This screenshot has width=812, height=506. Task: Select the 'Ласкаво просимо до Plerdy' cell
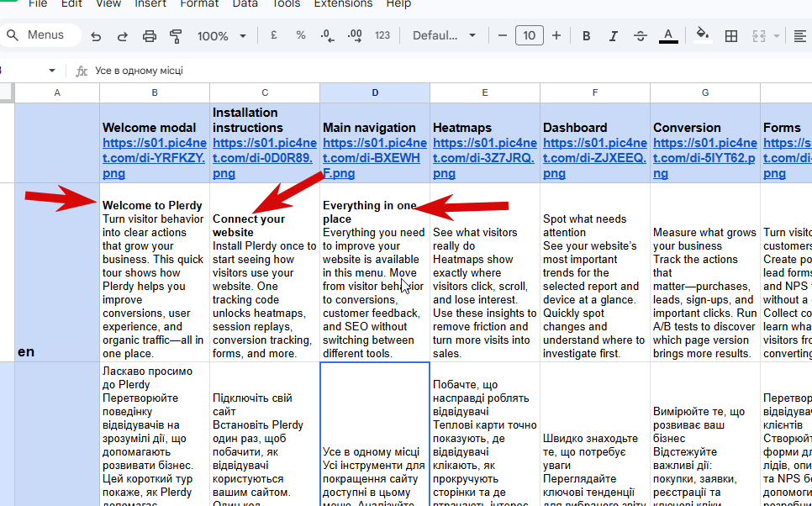coord(155,434)
